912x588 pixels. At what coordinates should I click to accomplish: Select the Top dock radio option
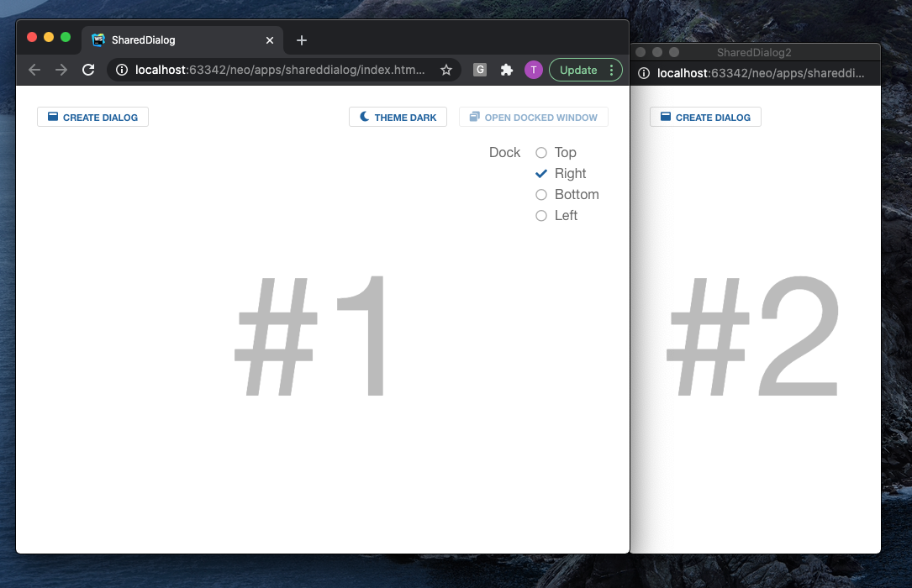[541, 153]
